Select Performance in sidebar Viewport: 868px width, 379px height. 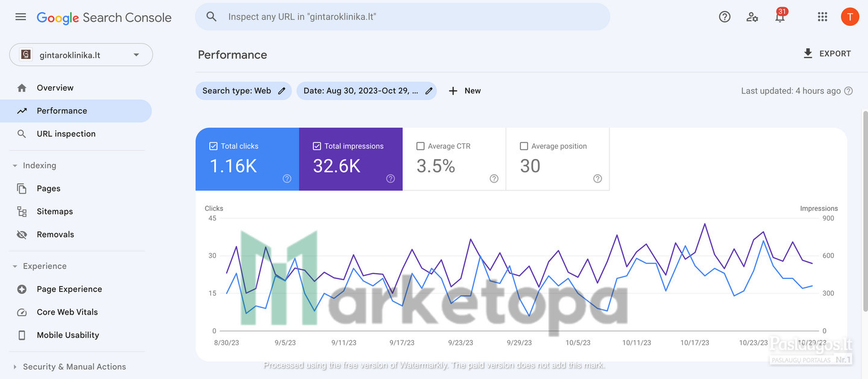click(x=76, y=111)
